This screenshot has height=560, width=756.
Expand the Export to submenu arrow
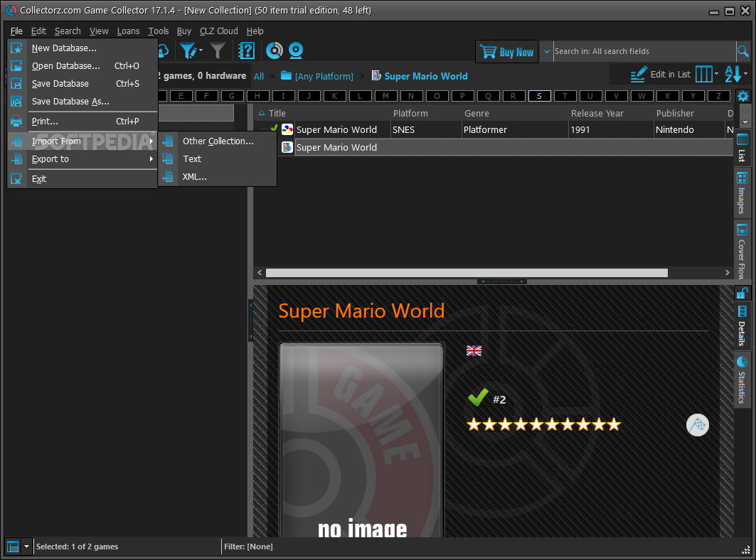pyautogui.click(x=151, y=159)
